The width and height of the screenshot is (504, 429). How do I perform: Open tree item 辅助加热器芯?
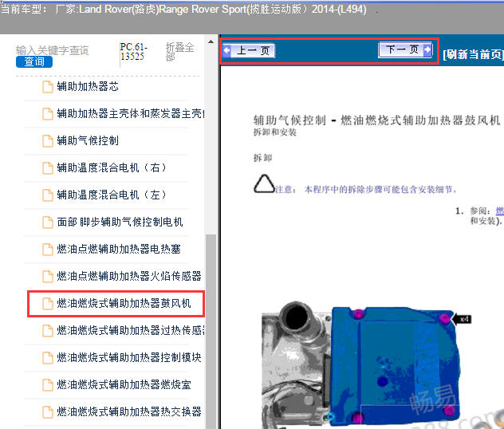[x=88, y=86]
